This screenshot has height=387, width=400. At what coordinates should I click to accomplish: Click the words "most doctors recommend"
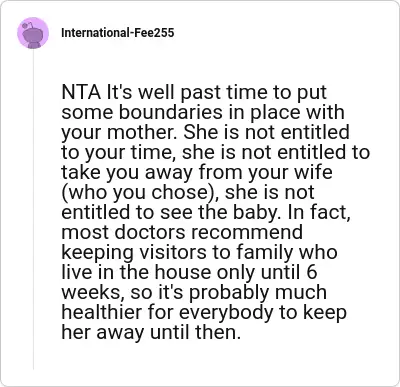click(182, 232)
